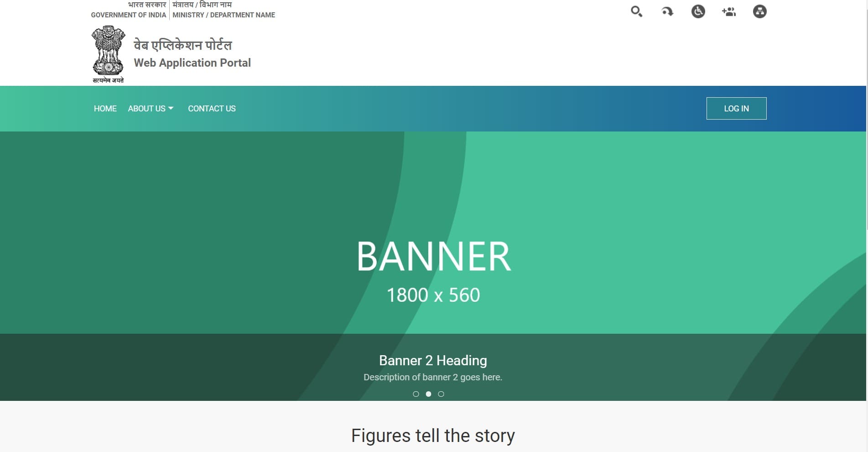The height and width of the screenshot is (452, 868).
Task: Click the Figures tell the story heading
Action: [433, 436]
